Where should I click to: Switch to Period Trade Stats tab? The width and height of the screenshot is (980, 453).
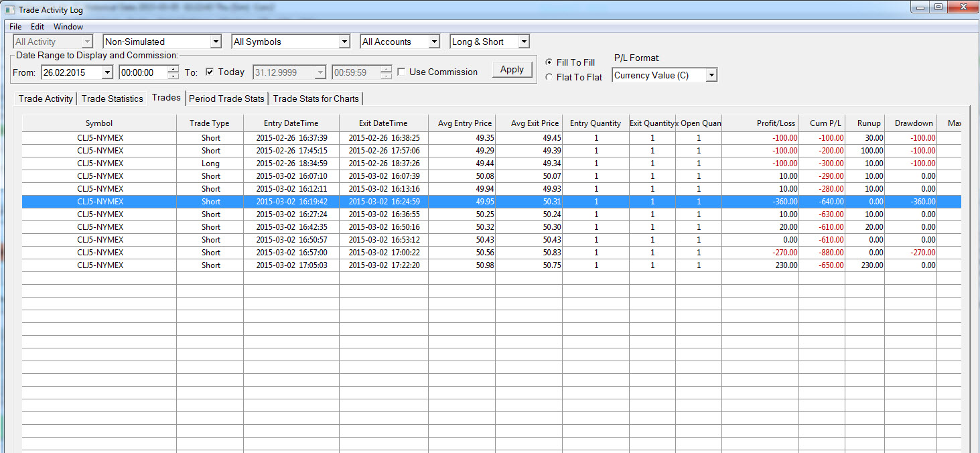click(226, 99)
